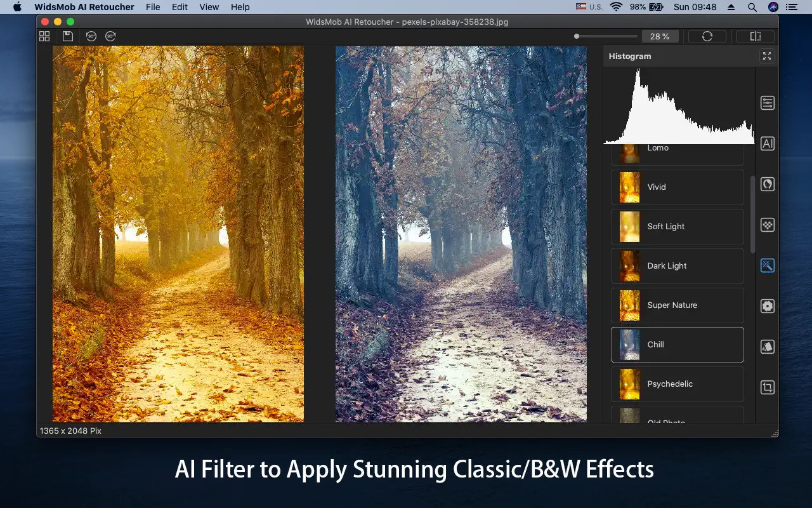
Task: Select the AI tool in sidebar
Action: click(x=767, y=144)
